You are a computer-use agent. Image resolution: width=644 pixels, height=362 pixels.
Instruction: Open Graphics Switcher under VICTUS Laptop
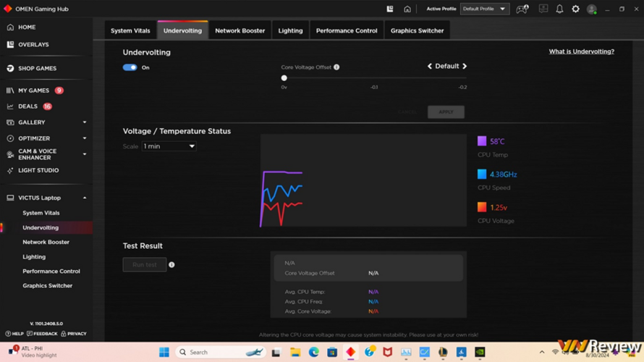[46, 285]
